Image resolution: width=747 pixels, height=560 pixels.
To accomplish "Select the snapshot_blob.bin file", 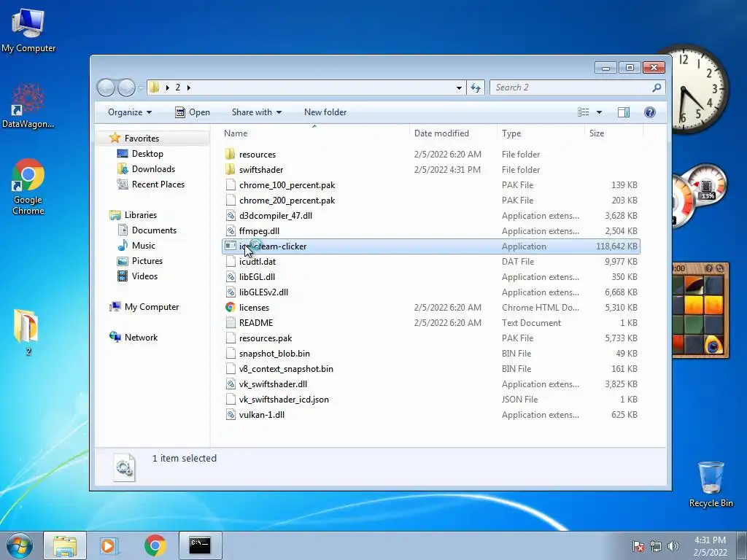I will (431, 354).
